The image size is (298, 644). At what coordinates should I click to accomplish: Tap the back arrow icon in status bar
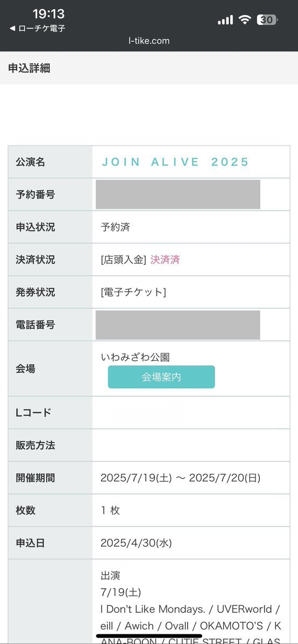point(12,28)
